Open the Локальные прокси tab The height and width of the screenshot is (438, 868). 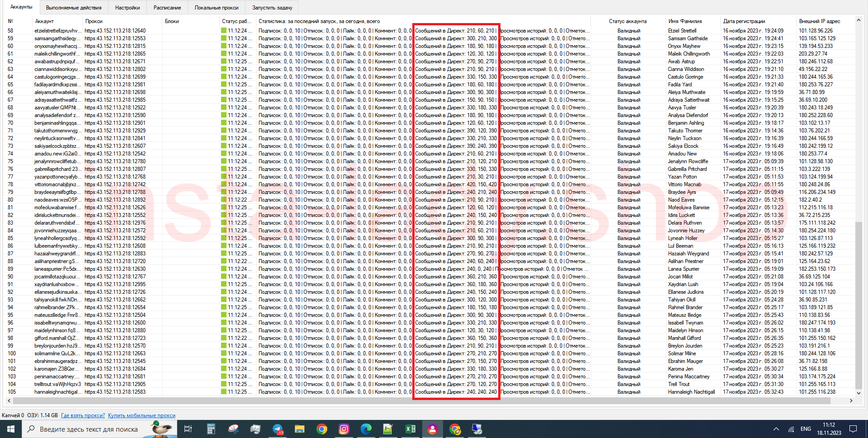pos(217,8)
